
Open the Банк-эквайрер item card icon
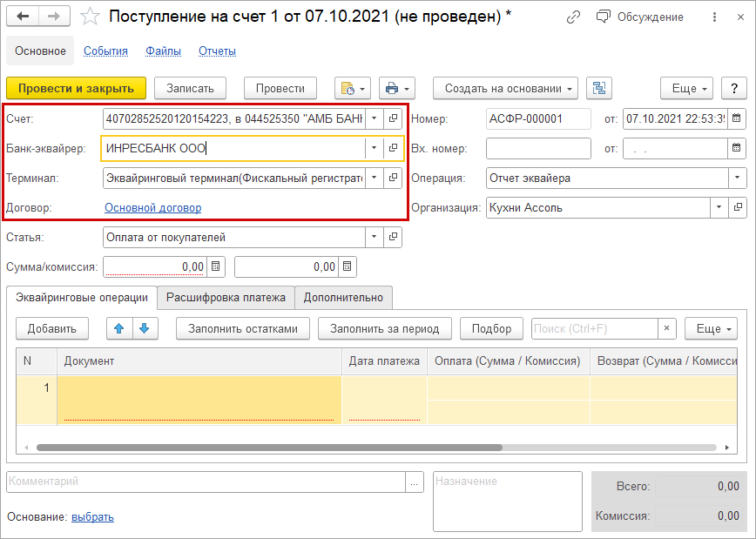[x=393, y=149]
